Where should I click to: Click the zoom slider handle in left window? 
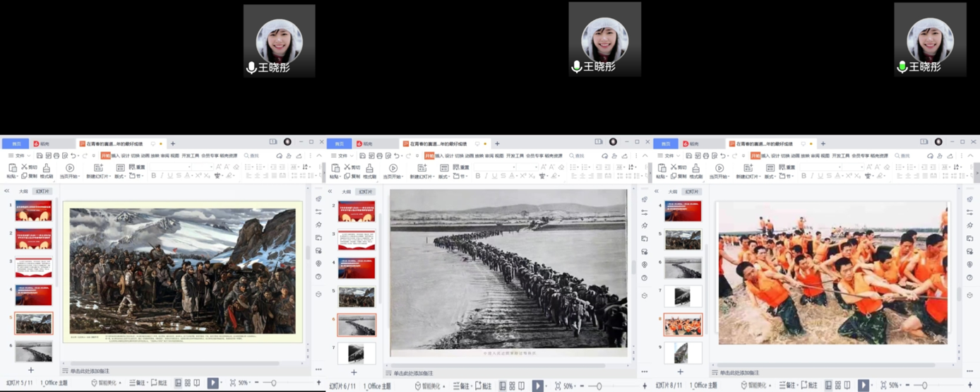pos(273,383)
